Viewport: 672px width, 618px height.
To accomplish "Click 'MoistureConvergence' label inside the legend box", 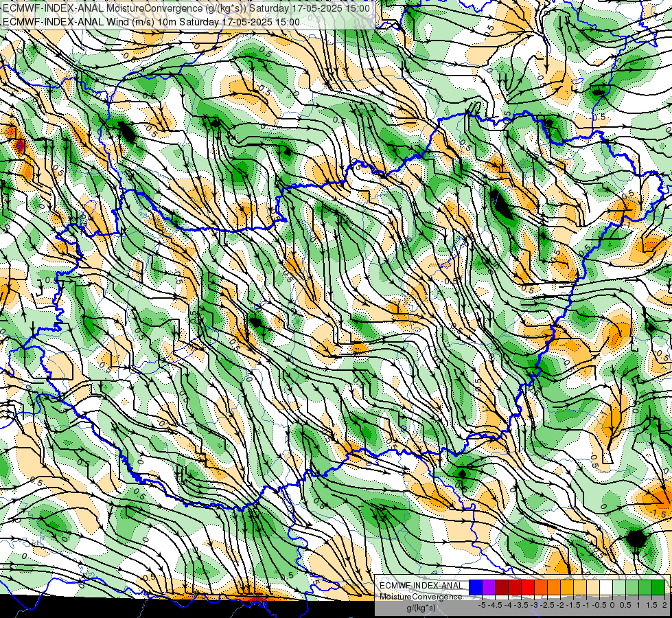I will tap(421, 597).
